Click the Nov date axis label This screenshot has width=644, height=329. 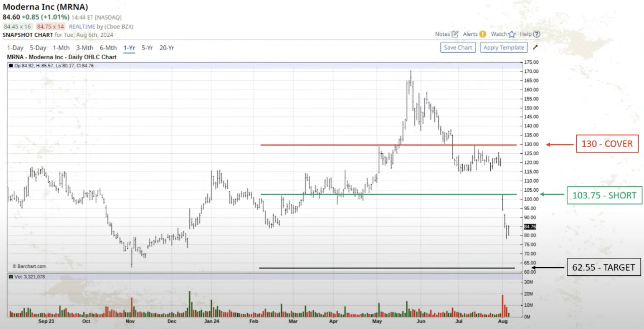click(130, 321)
